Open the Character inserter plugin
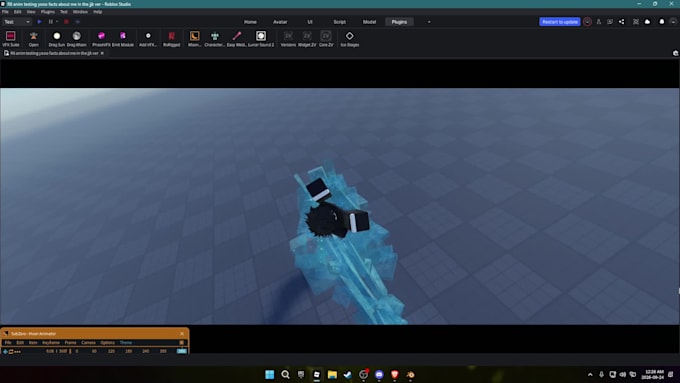The image size is (680, 383). click(x=215, y=38)
